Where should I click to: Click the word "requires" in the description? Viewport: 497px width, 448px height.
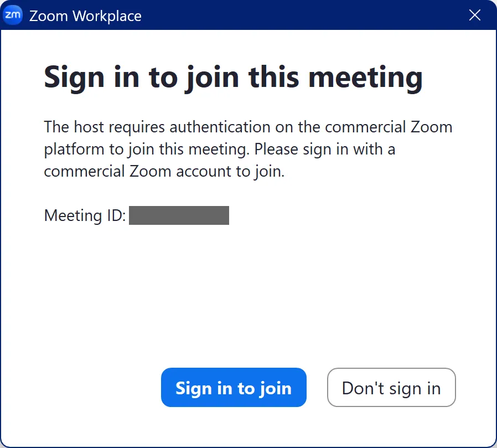click(x=137, y=127)
